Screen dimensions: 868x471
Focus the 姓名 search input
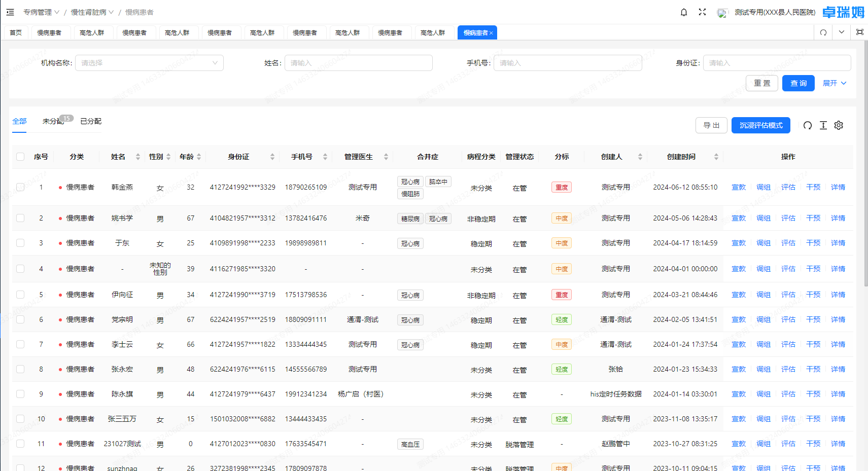click(358, 63)
